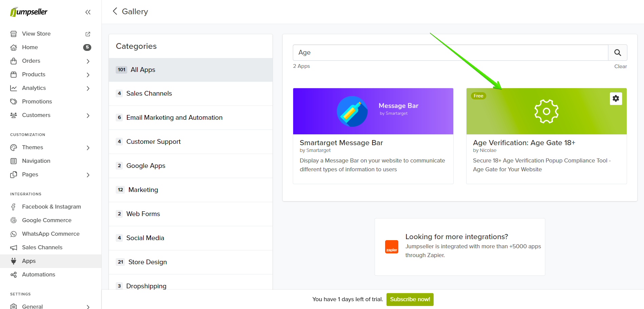Expand the Products submenu chevron

click(x=88, y=75)
